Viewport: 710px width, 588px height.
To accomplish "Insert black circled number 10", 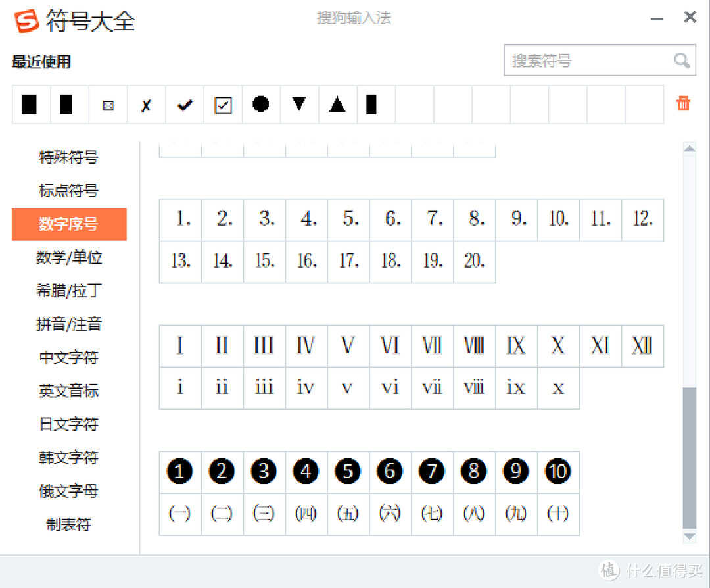I will click(x=558, y=472).
